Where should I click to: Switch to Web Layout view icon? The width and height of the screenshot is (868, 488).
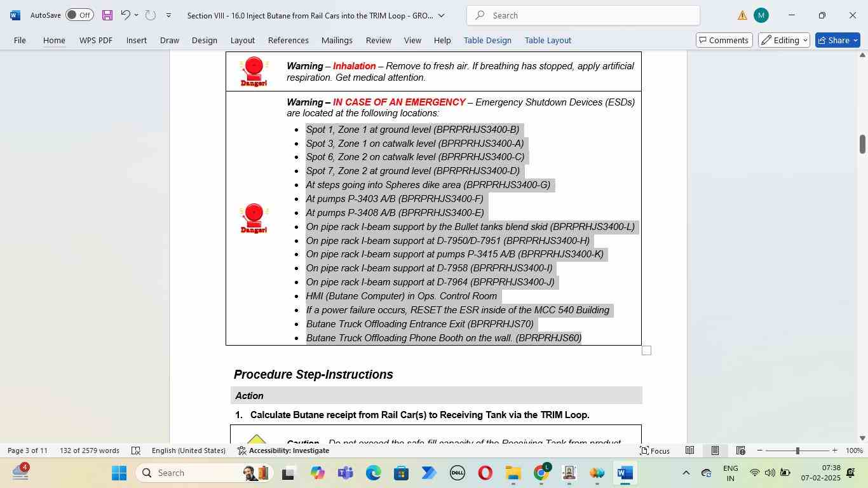tap(740, 451)
